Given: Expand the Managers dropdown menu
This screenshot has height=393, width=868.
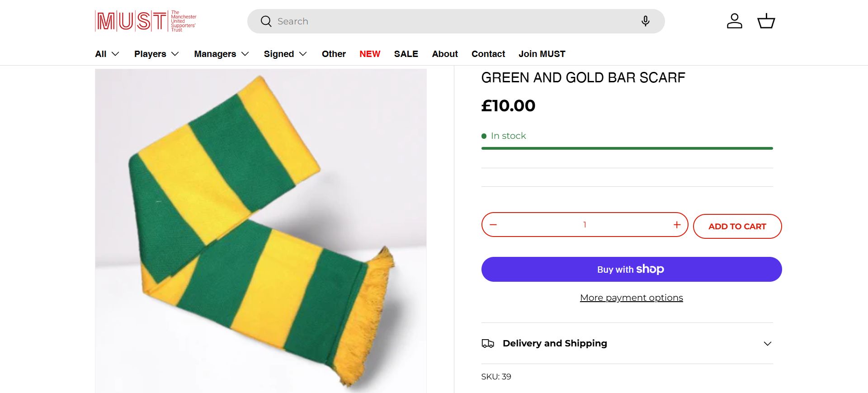Looking at the screenshot, I should click(x=222, y=54).
